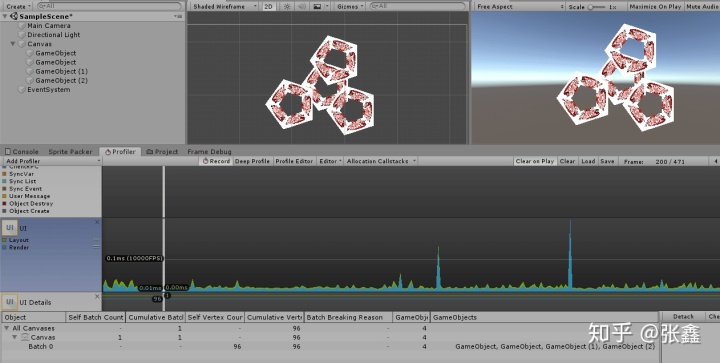
Task: Select GameObject (1) in hierarchy
Action: pos(61,72)
